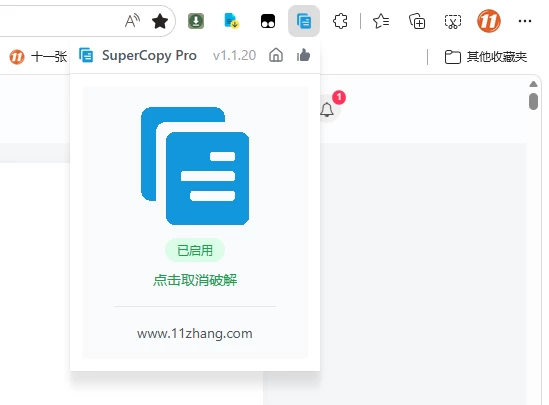
Task: Click the favorite star icon in address bar
Action: click(x=160, y=21)
